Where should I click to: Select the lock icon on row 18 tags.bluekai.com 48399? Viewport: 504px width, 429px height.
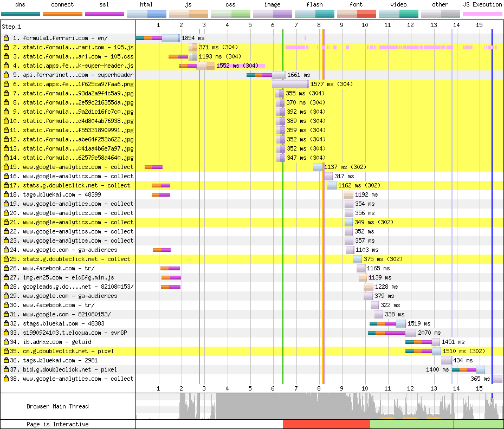[6, 195]
